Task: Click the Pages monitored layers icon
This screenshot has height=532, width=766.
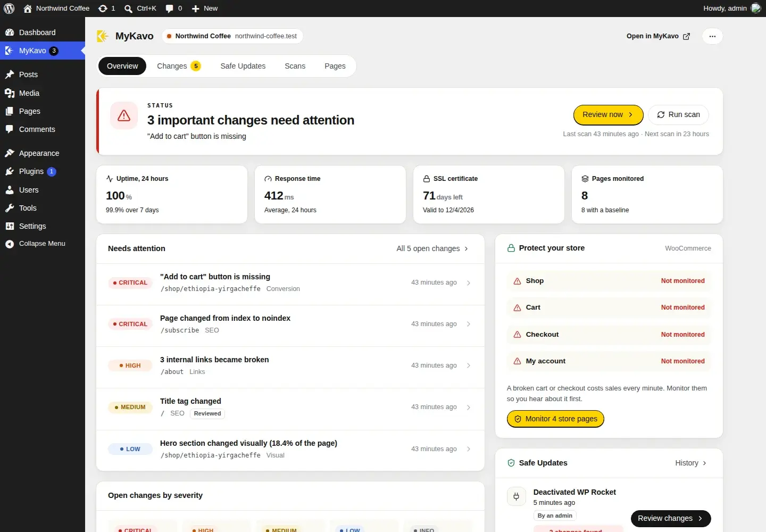Action: click(585, 179)
